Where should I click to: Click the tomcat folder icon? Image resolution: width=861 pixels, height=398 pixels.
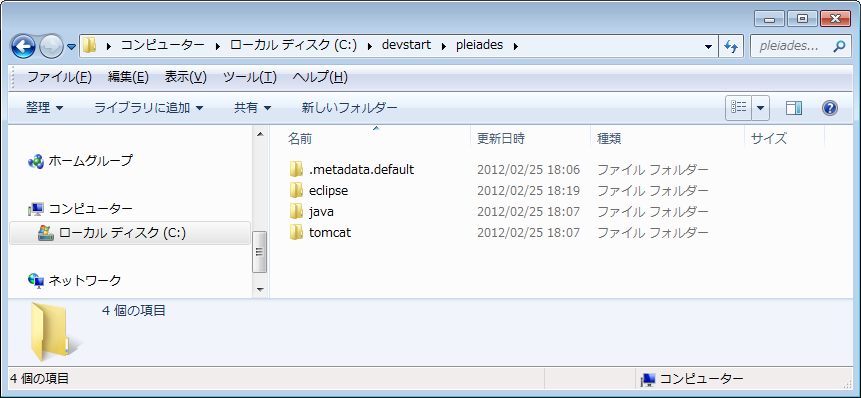coord(297,232)
